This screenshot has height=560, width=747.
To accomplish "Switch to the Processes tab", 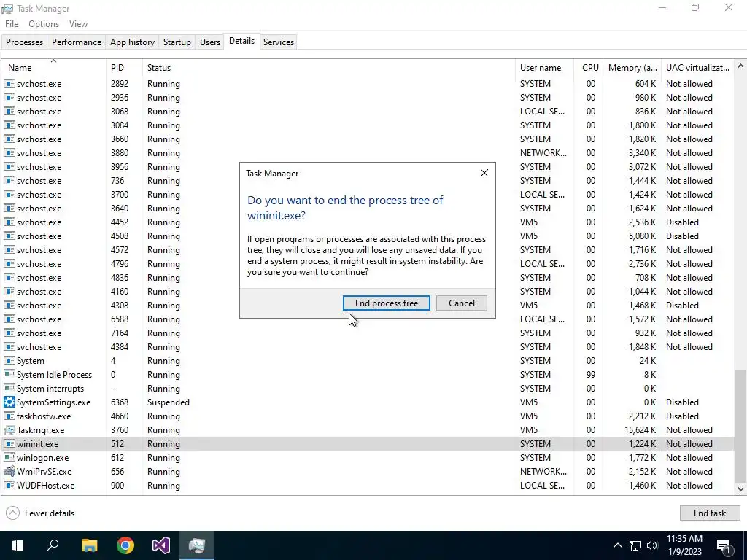I will click(x=24, y=42).
